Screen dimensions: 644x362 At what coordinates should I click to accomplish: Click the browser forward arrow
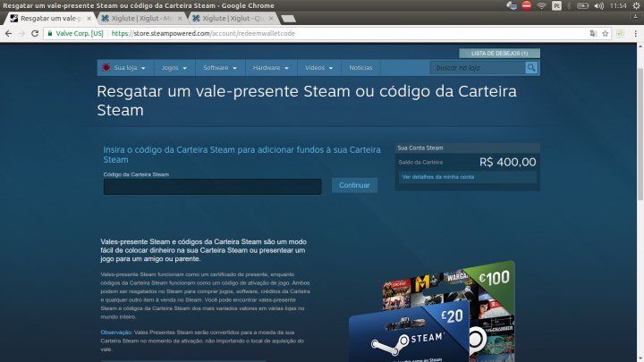21,34
